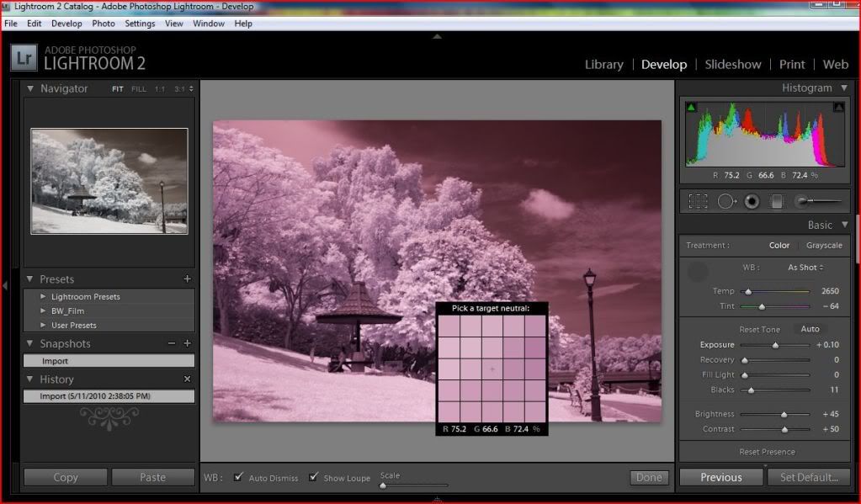861x504 pixels.
Task: Open the Edit menu
Action: point(34,24)
